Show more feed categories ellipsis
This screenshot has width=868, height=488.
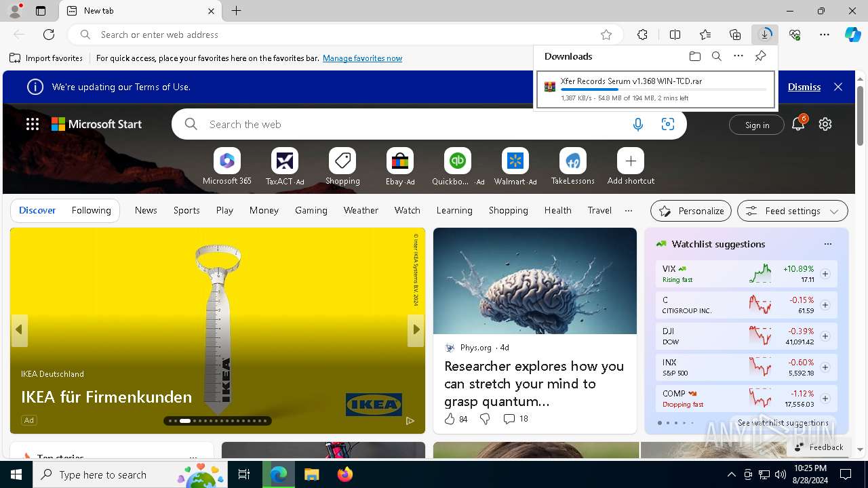tap(629, 210)
